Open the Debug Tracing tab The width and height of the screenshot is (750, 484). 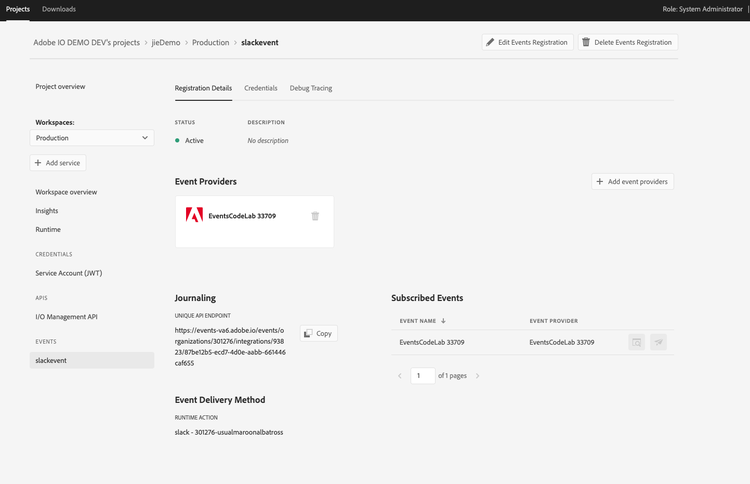[x=311, y=88]
